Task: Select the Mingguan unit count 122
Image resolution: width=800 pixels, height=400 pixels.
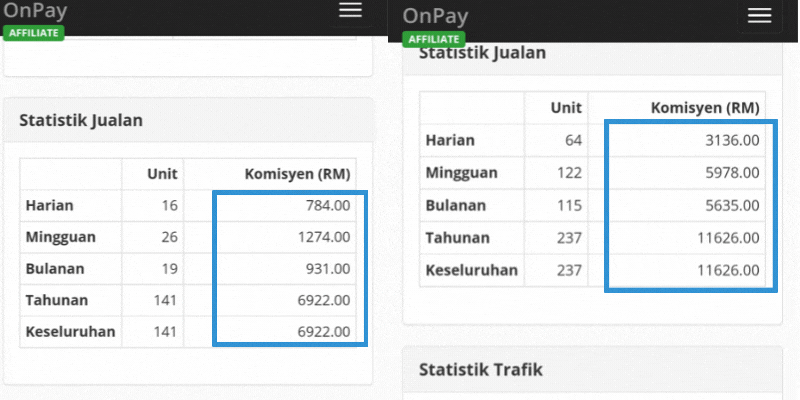Action: (x=568, y=172)
